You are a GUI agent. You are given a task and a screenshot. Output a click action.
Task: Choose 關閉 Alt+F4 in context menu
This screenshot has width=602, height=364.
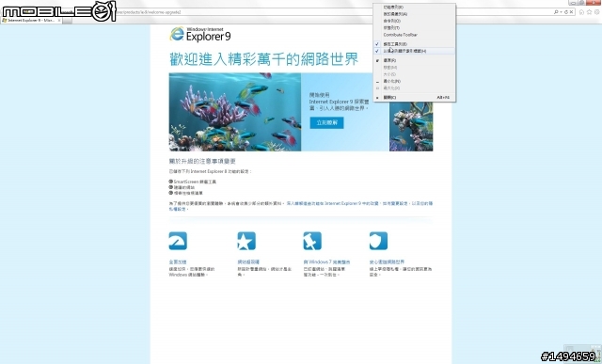(x=415, y=98)
